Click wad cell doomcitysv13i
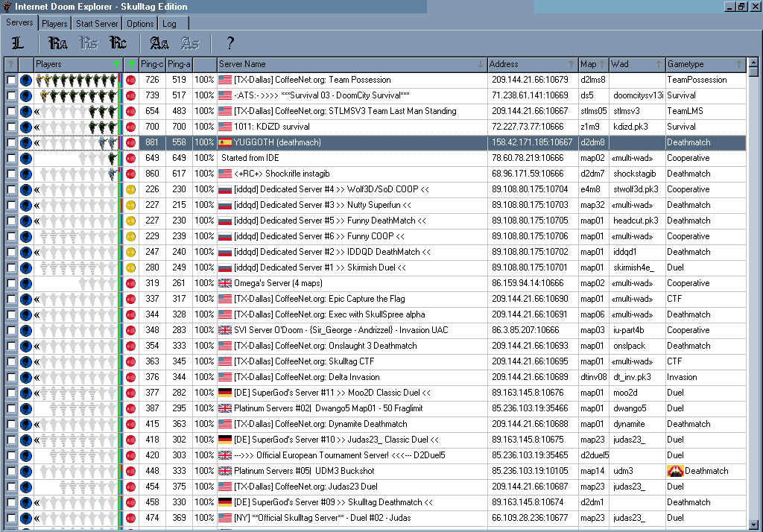 (638, 95)
